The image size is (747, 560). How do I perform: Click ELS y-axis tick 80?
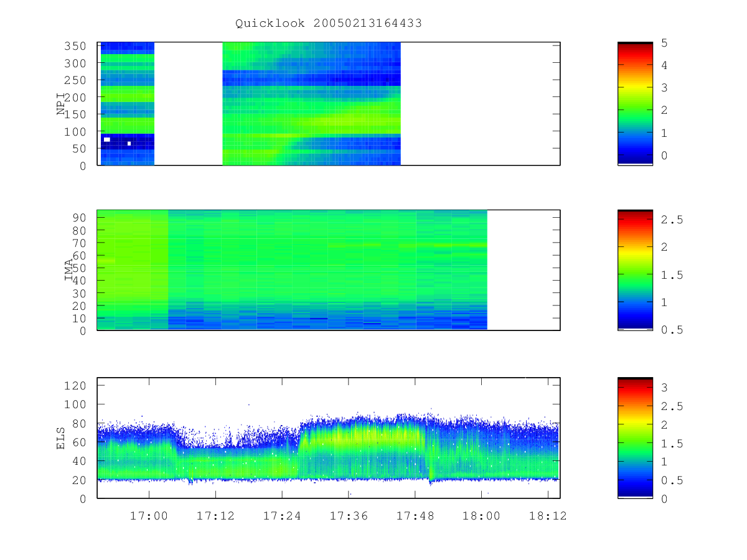coord(81,423)
